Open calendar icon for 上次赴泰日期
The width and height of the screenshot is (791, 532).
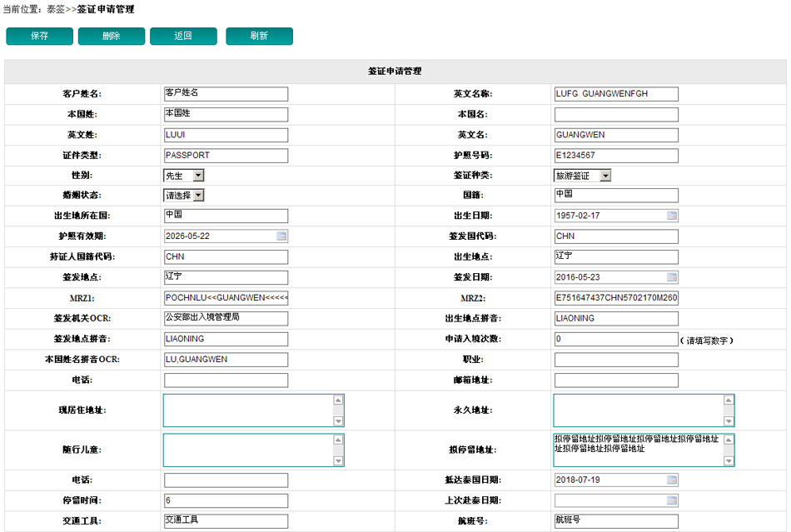(x=671, y=500)
